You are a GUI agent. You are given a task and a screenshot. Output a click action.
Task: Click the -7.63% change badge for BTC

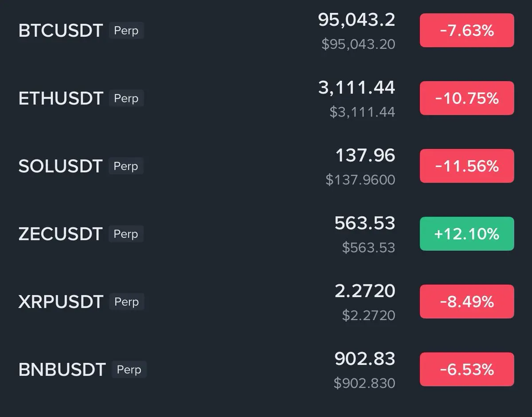[x=467, y=31]
